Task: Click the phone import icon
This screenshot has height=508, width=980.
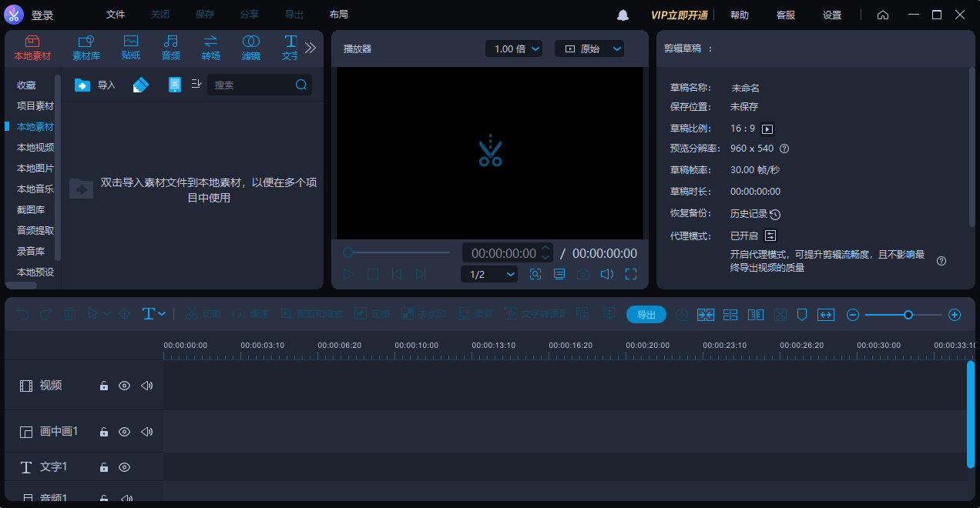Action: (x=175, y=85)
